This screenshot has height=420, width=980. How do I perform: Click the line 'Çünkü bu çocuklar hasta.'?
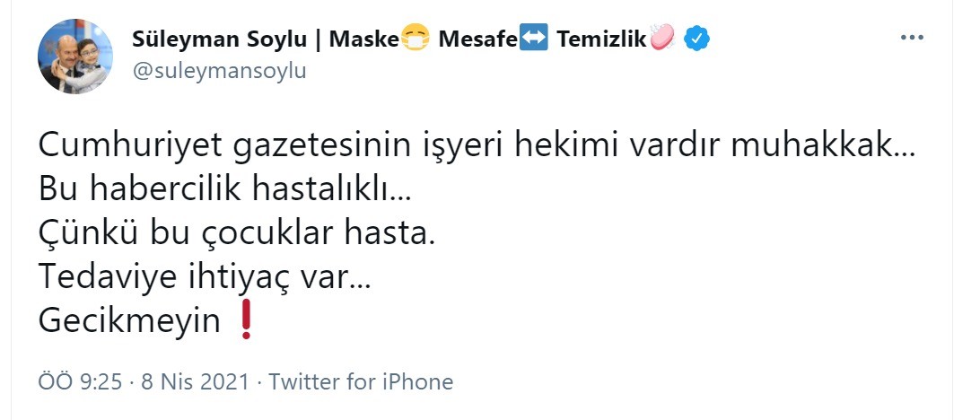coord(237,233)
